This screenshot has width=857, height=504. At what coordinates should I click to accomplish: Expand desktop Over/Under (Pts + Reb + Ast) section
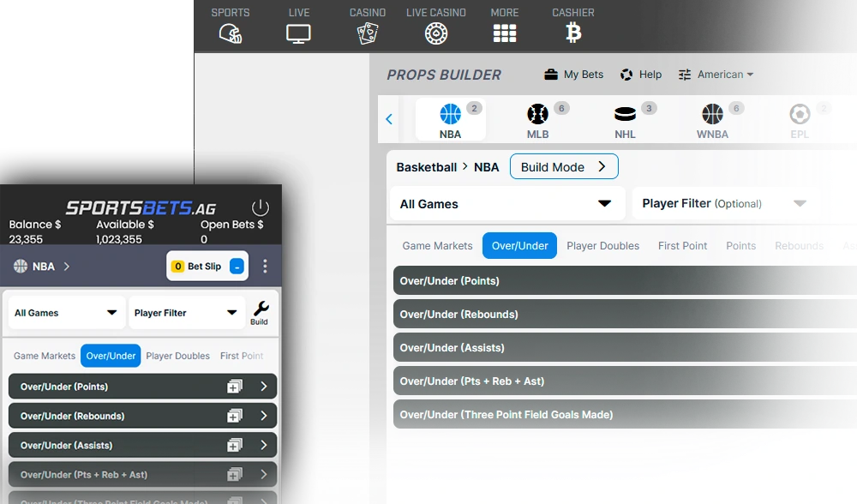coord(625,381)
